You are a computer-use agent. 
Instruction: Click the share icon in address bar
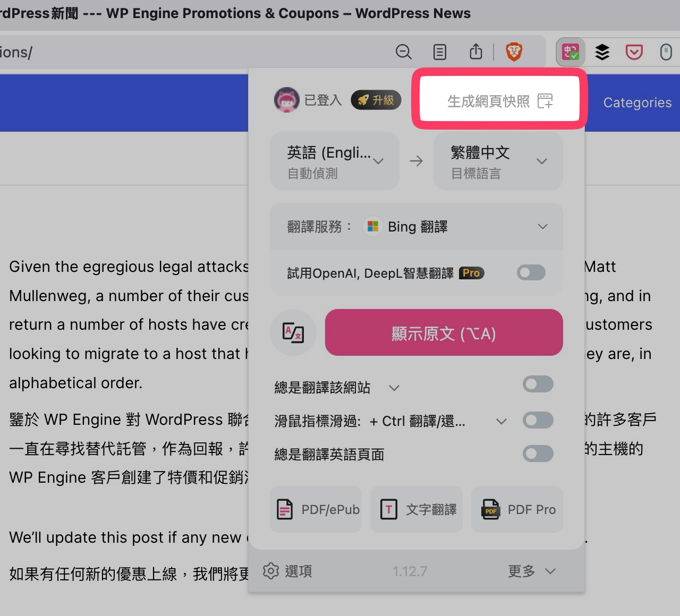click(476, 52)
